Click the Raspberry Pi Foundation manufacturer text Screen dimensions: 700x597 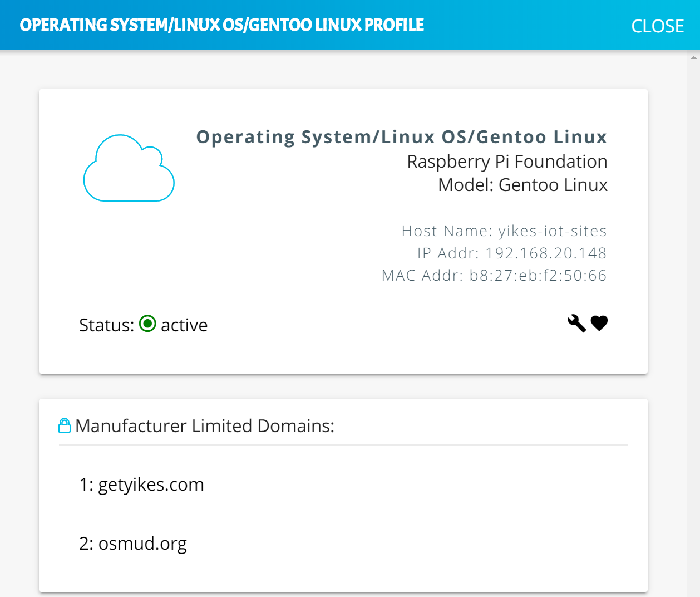[x=507, y=162]
